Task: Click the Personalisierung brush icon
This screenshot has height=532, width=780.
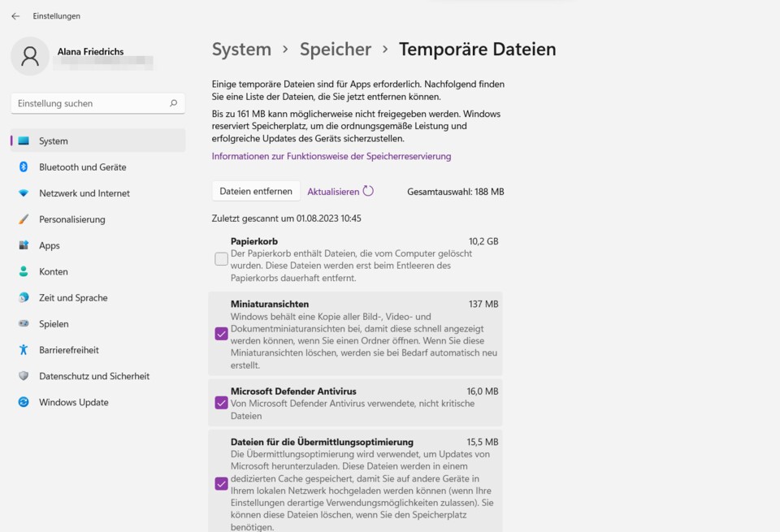Action: coord(24,219)
